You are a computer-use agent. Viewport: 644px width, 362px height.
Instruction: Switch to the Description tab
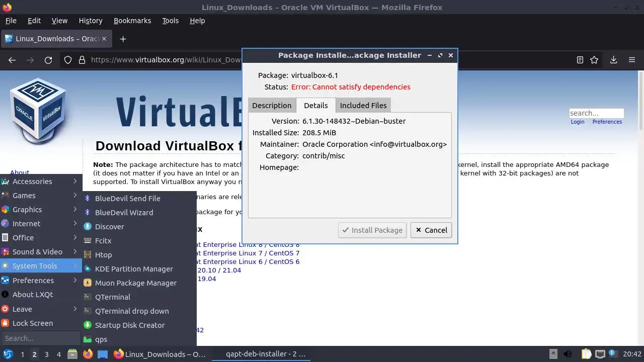(272, 105)
